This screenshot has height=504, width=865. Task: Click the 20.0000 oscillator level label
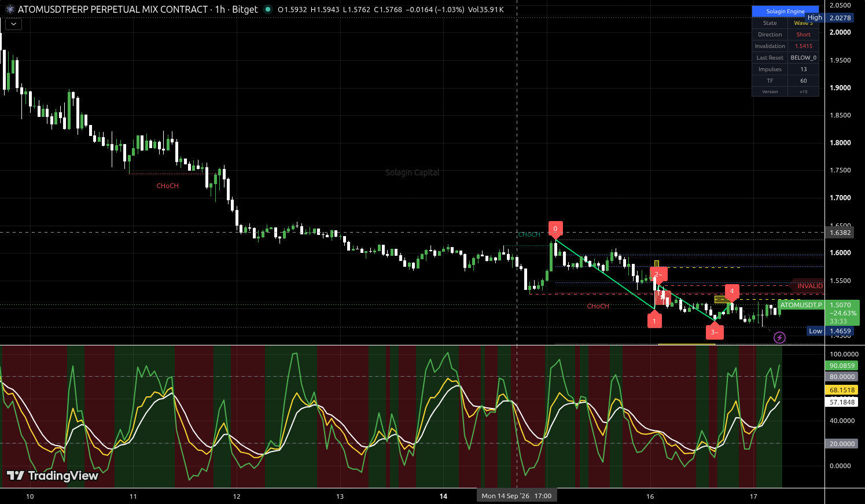(x=842, y=444)
